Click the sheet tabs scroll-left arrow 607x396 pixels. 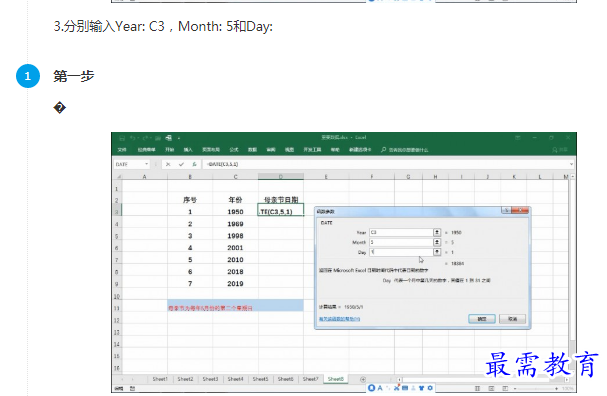[x=123, y=379]
